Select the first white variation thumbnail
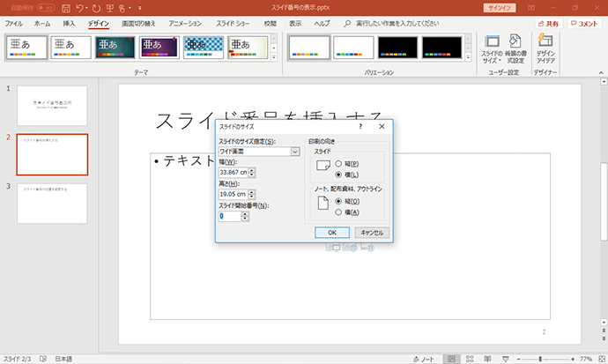Image resolution: width=608 pixels, height=364 pixels. pos(309,48)
